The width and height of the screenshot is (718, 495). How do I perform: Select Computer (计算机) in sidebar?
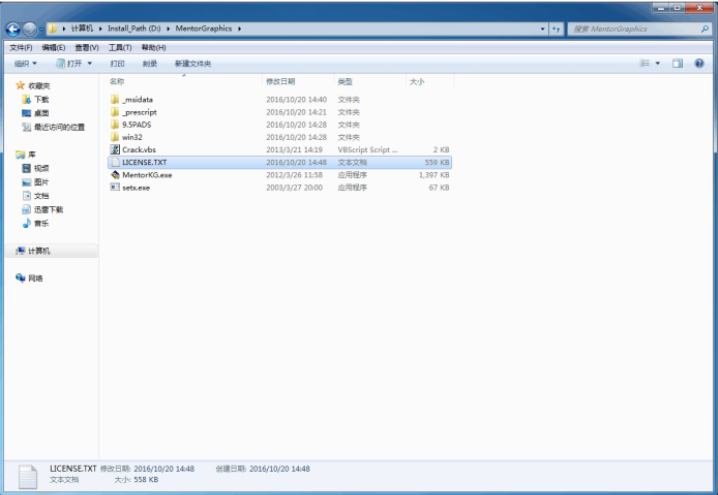[x=33, y=250]
